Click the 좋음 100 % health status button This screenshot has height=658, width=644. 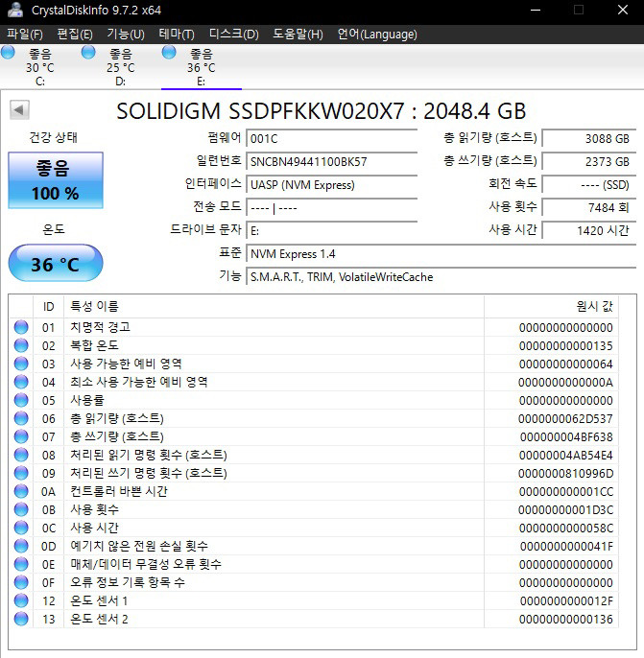pyautogui.click(x=56, y=180)
